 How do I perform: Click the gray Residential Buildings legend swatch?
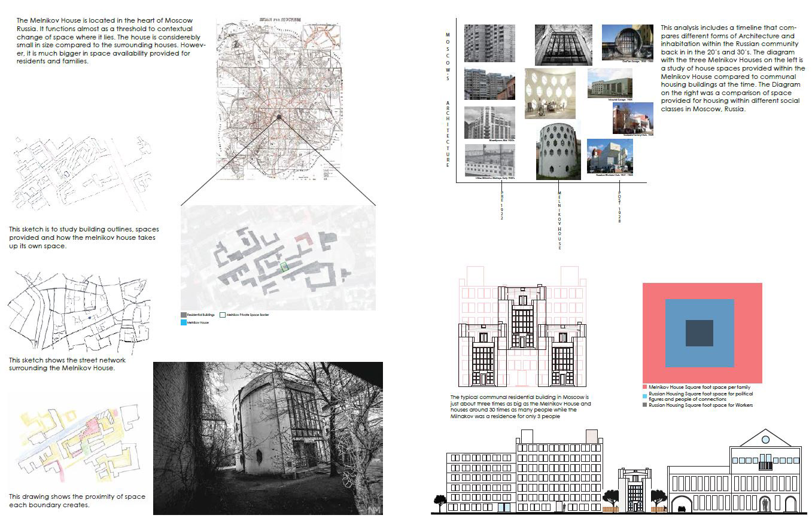coord(184,314)
